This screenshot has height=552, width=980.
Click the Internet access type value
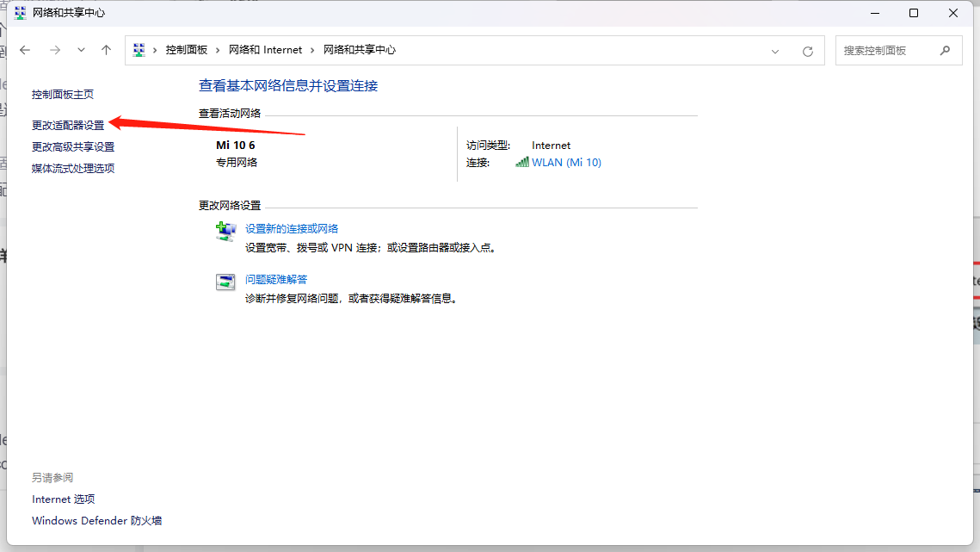click(x=552, y=146)
